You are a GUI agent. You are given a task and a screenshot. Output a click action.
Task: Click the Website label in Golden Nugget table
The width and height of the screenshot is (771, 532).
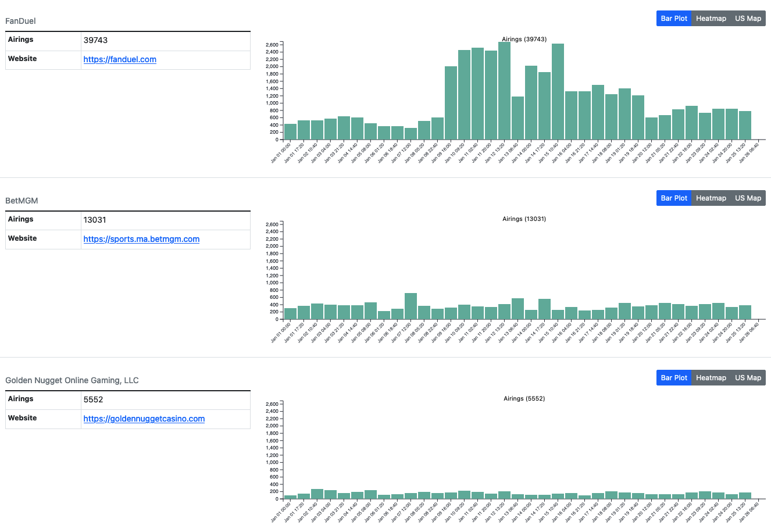(x=22, y=418)
